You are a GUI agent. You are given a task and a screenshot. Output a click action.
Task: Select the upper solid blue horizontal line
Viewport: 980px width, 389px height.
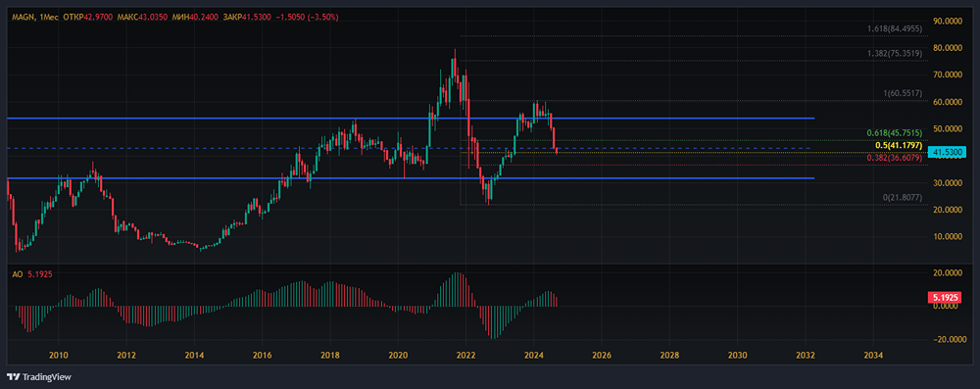410,119
